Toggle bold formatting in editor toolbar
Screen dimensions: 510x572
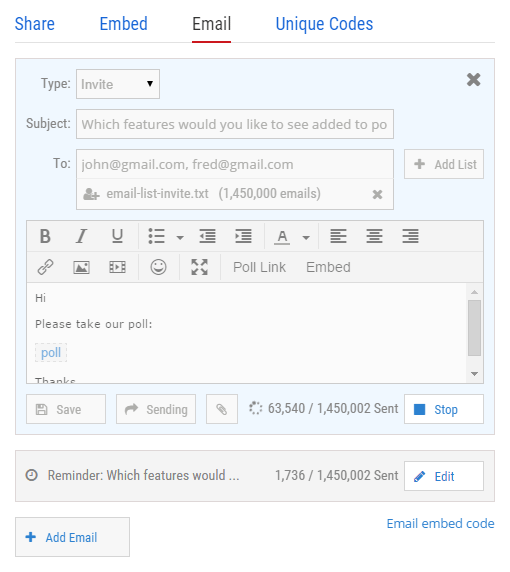[x=45, y=236]
